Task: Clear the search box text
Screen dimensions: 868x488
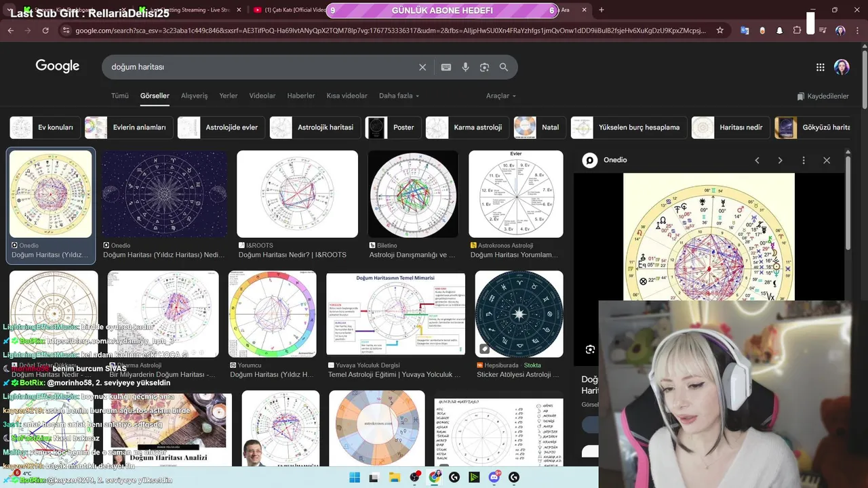Action: click(422, 67)
